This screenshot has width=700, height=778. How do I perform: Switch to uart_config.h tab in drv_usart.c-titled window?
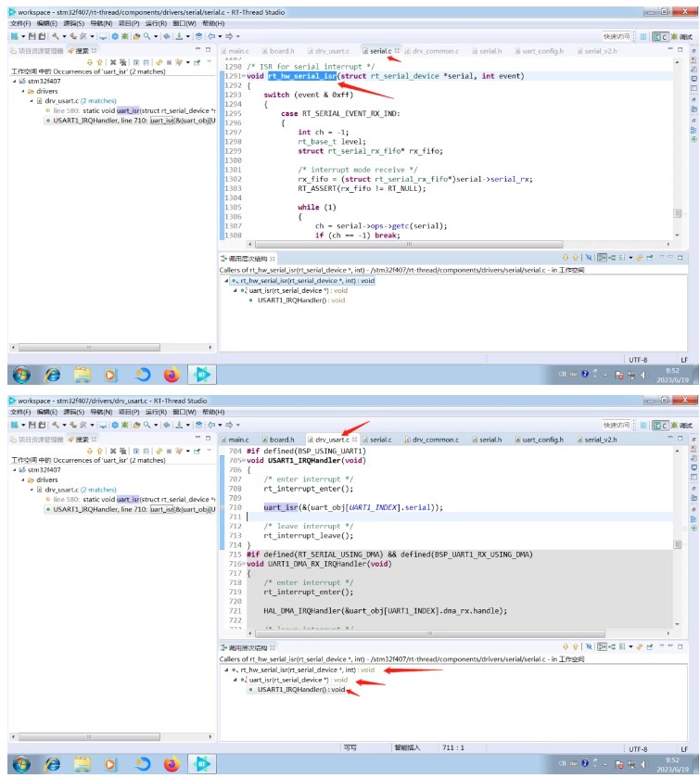pos(540,440)
